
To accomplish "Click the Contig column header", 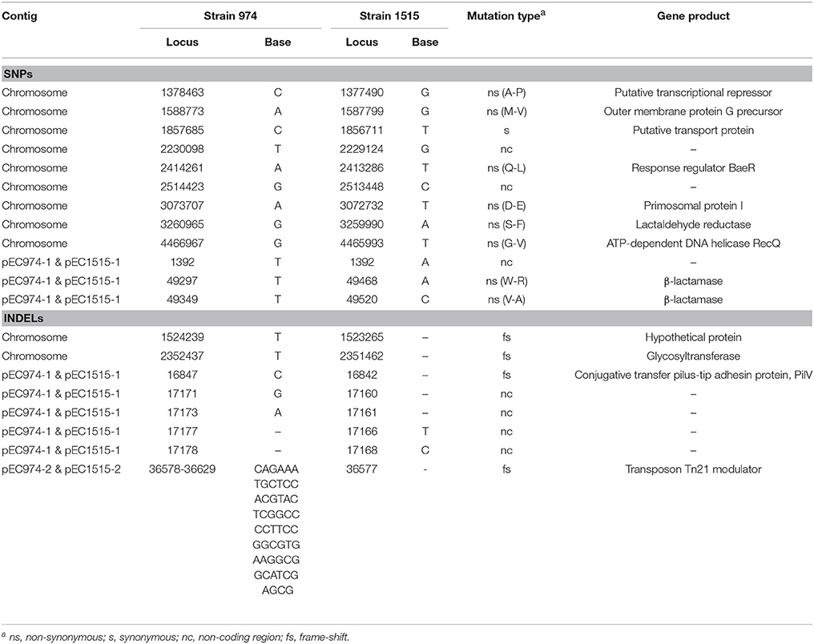I will [19, 16].
